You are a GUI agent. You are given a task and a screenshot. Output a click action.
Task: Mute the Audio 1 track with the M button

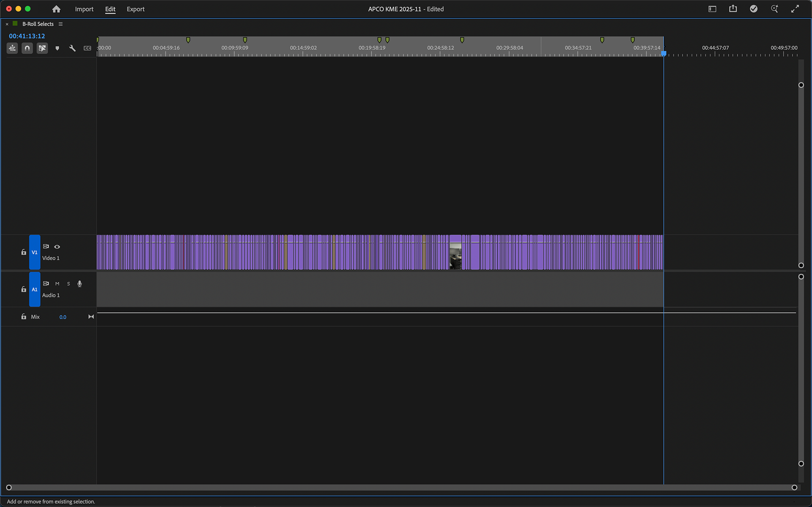click(x=57, y=284)
